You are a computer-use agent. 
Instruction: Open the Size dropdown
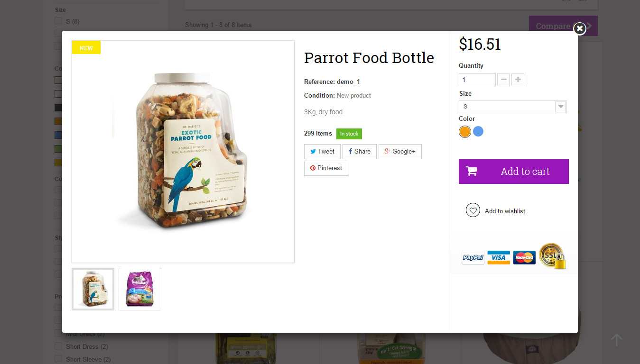(x=512, y=107)
